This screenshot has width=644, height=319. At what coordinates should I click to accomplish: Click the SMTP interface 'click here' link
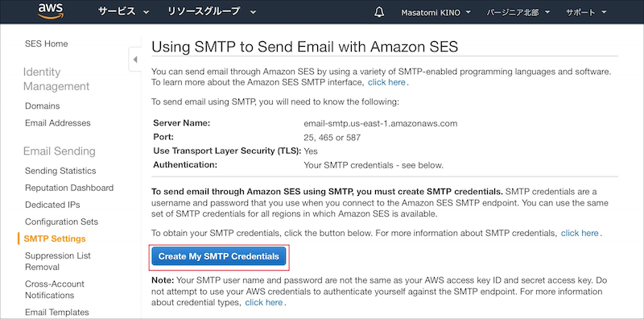pos(386,82)
